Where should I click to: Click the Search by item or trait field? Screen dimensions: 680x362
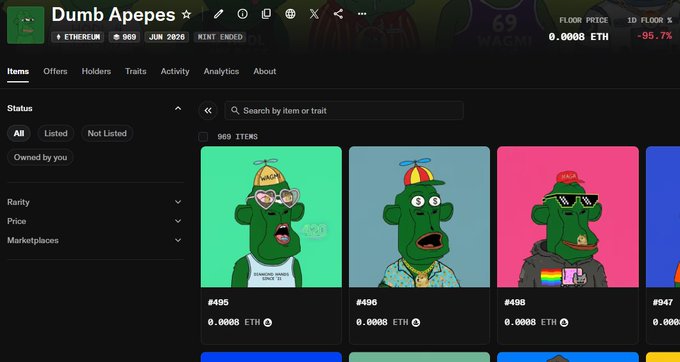pos(344,111)
